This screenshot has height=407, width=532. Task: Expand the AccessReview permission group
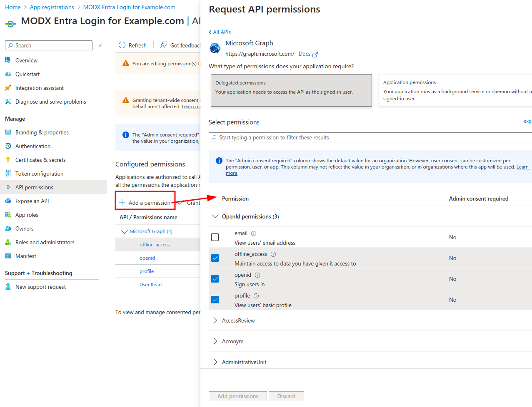[x=215, y=320]
